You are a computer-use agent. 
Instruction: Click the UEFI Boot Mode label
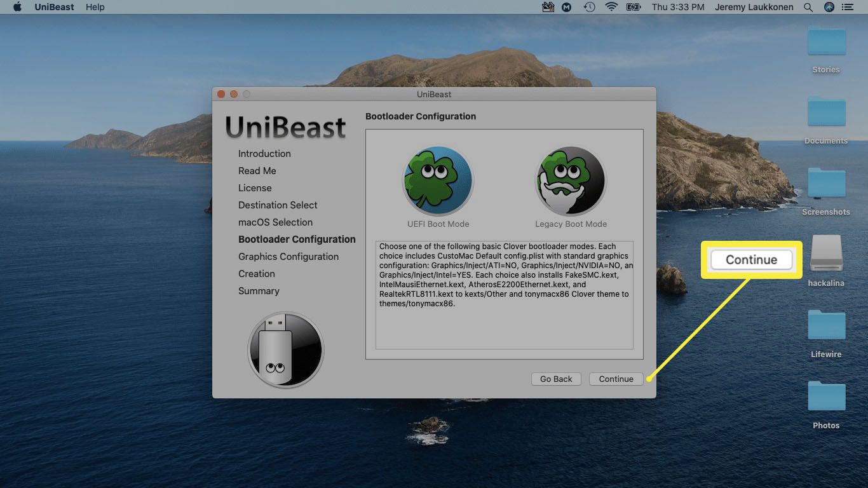point(438,224)
